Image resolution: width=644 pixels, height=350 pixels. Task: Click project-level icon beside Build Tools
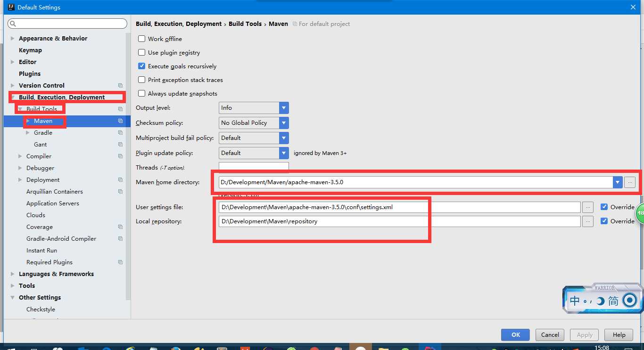pyautogui.click(x=120, y=109)
